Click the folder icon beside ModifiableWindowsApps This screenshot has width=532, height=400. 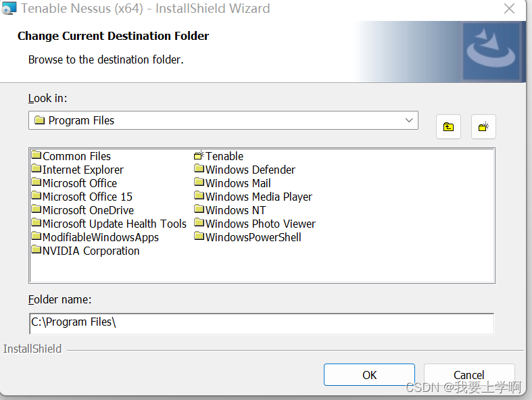[x=37, y=236]
